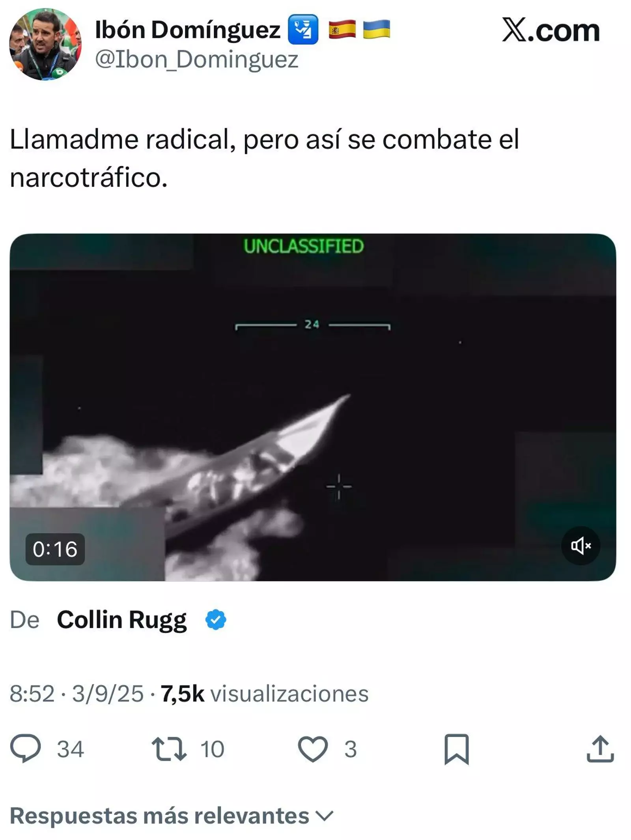Bookmark this post
The width and height of the screenshot is (631, 840).
(456, 749)
